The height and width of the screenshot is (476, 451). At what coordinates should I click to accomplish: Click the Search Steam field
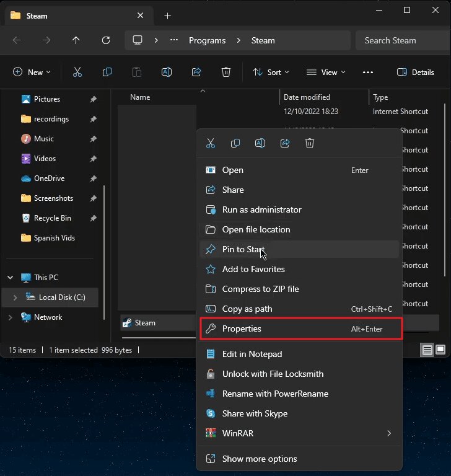pos(403,40)
